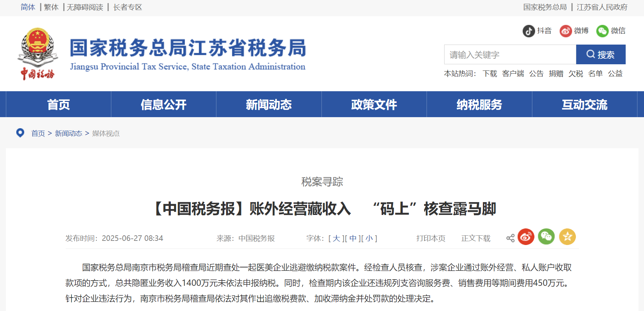Click the 搜索 search button
Screen dimensions: 644x311
coord(601,55)
